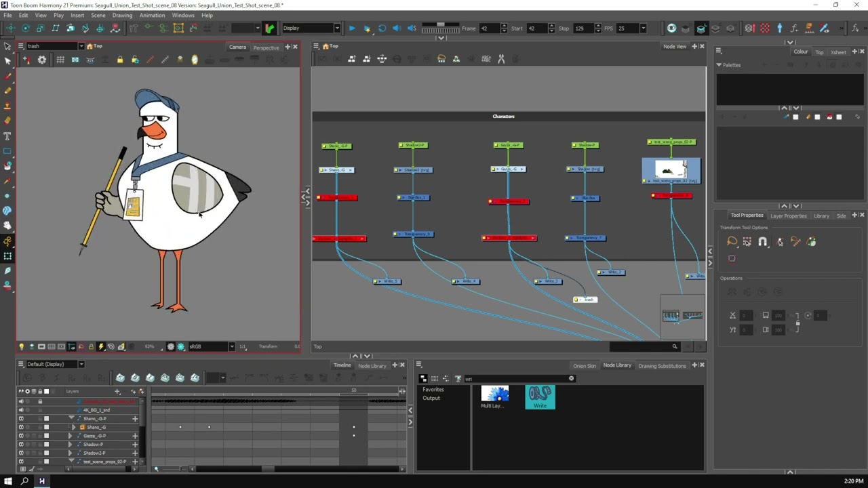
Task: Click the ABC rename icon in Node View toolbar
Action: coord(486,59)
